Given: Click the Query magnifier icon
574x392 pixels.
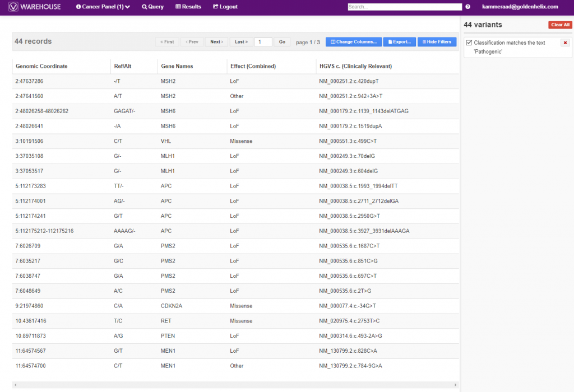Looking at the screenshot, I should click(145, 7).
